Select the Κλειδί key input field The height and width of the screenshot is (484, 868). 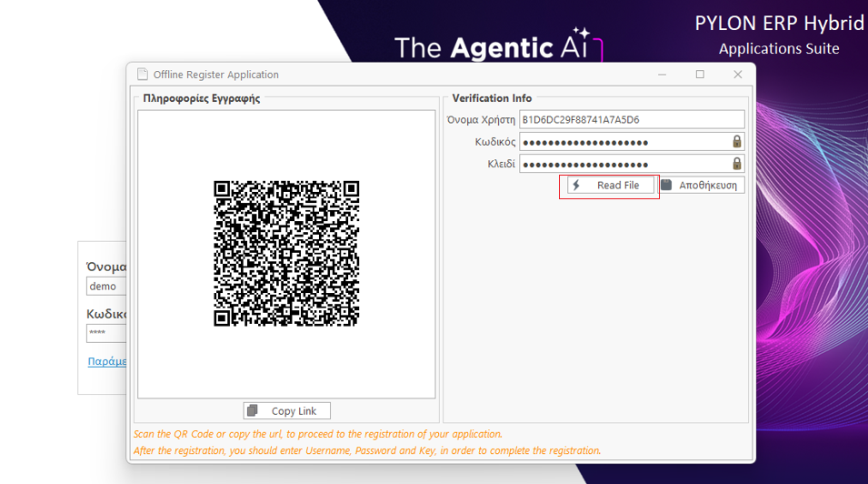pos(624,164)
